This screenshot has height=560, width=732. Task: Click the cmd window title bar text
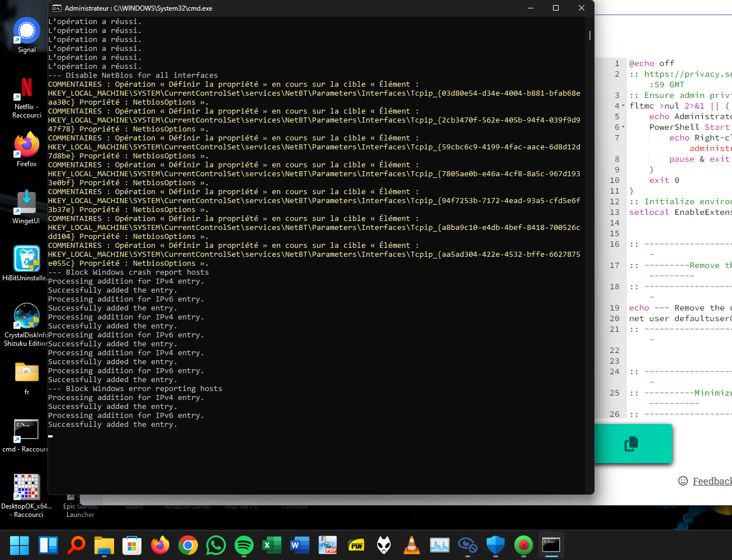139,8
